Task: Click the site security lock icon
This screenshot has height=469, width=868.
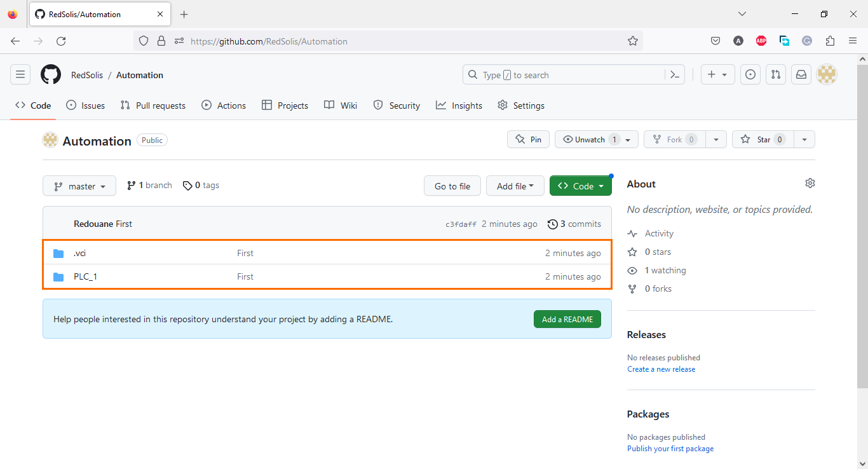Action: point(161,41)
